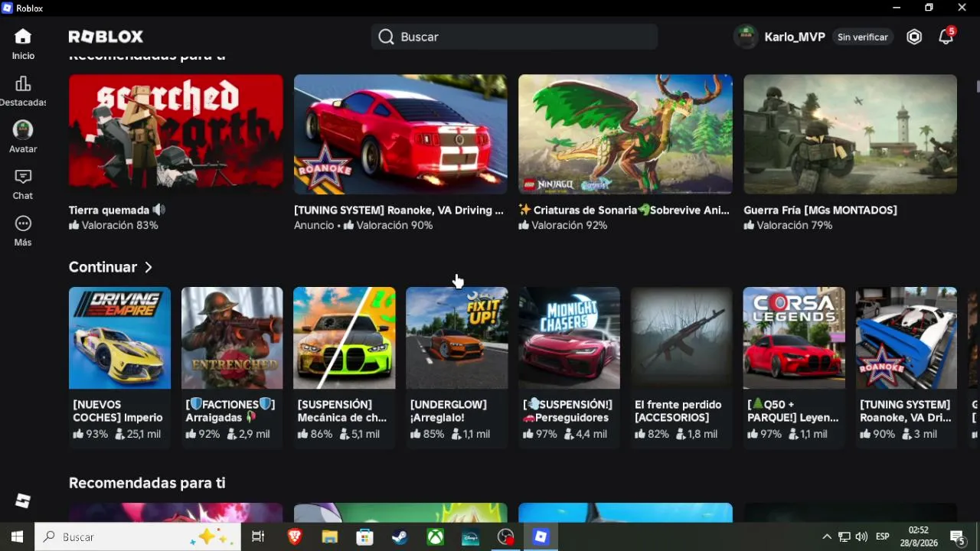
Task: Click the "25,1 mil" player count
Action: 138,434
